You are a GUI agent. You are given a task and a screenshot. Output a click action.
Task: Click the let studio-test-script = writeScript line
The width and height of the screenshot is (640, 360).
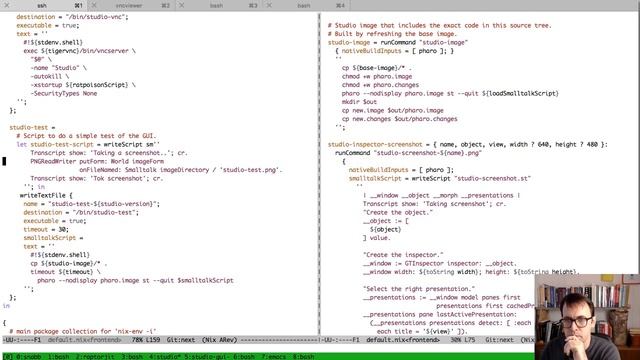pos(88,144)
